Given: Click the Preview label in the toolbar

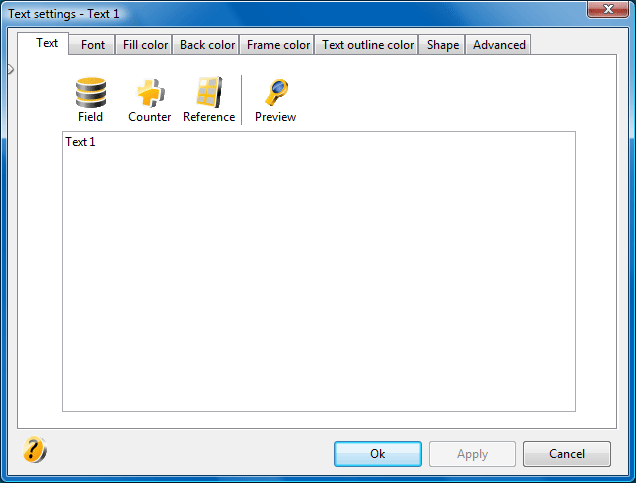Looking at the screenshot, I should point(275,117).
